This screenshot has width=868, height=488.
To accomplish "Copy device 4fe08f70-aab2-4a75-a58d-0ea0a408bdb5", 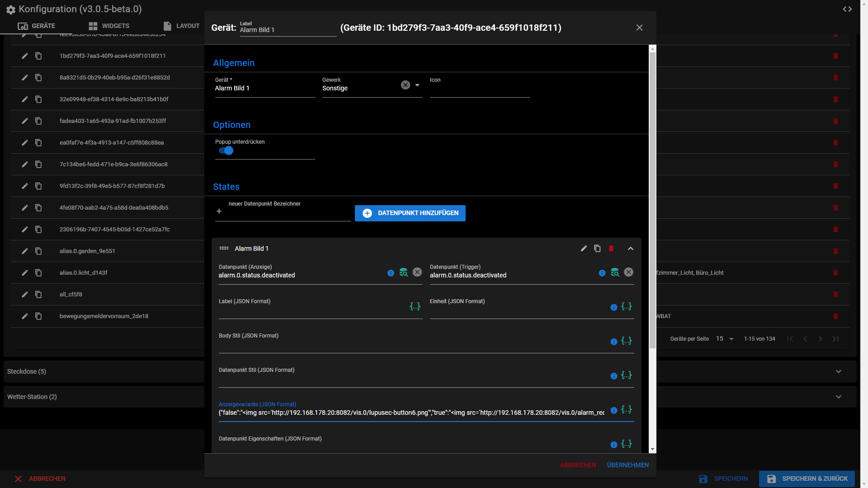I will click(x=38, y=208).
